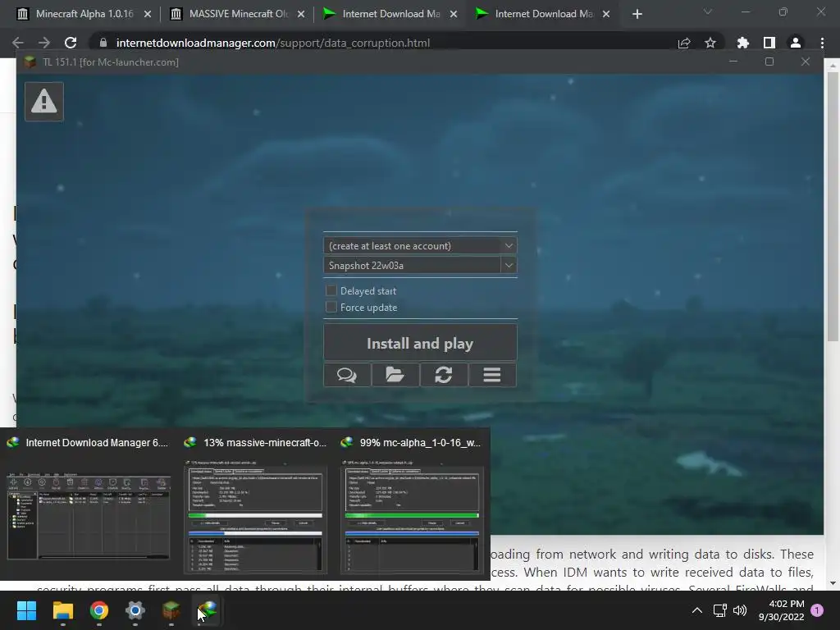
Task: Click the scrollbar down arrow on the page
Action: [832, 583]
